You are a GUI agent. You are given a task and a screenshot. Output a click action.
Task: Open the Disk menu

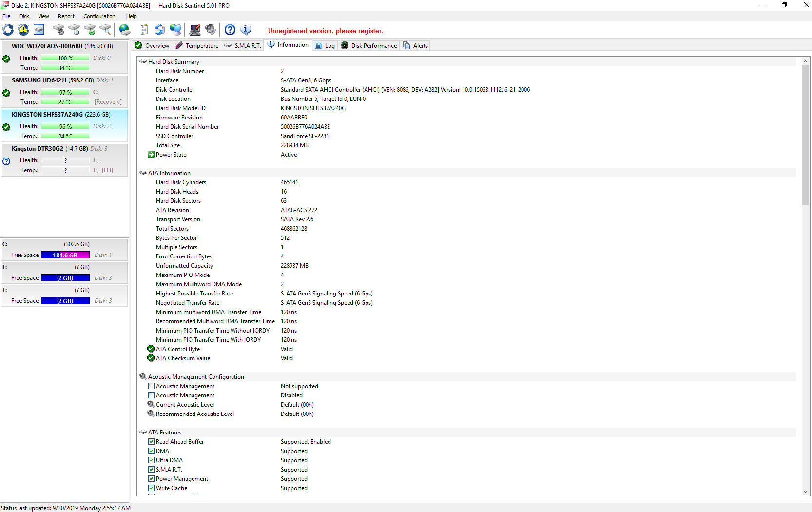coord(24,16)
